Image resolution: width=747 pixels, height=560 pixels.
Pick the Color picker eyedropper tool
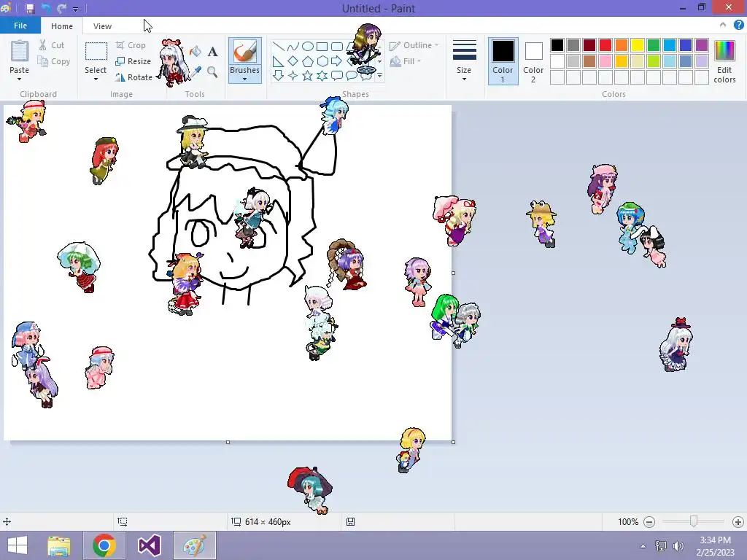[196, 72]
